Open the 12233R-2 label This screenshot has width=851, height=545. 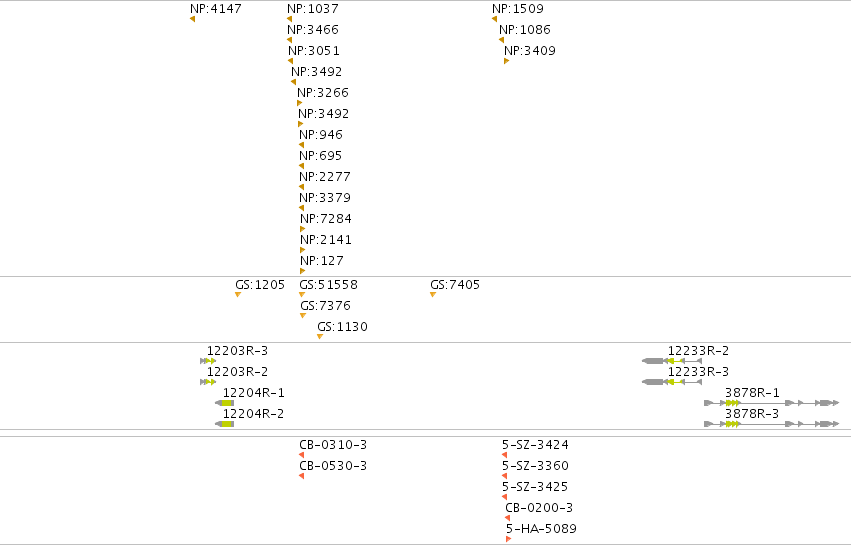tap(698, 351)
